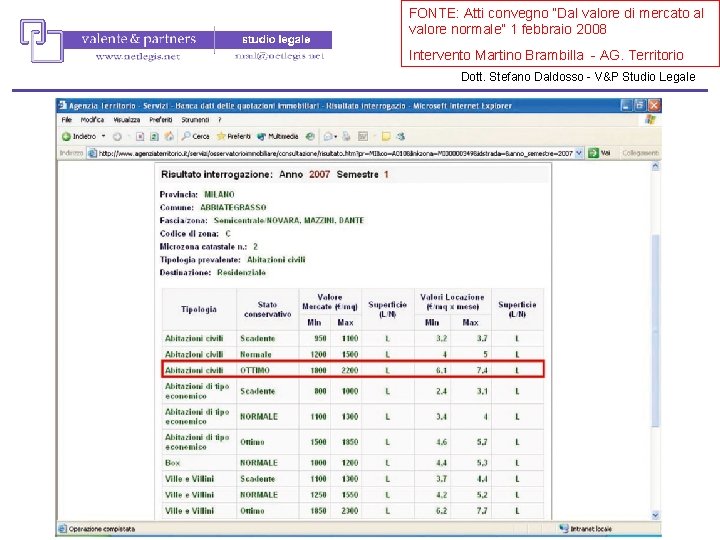
Task: Close the Internet Explorer window
Action: coord(654,106)
